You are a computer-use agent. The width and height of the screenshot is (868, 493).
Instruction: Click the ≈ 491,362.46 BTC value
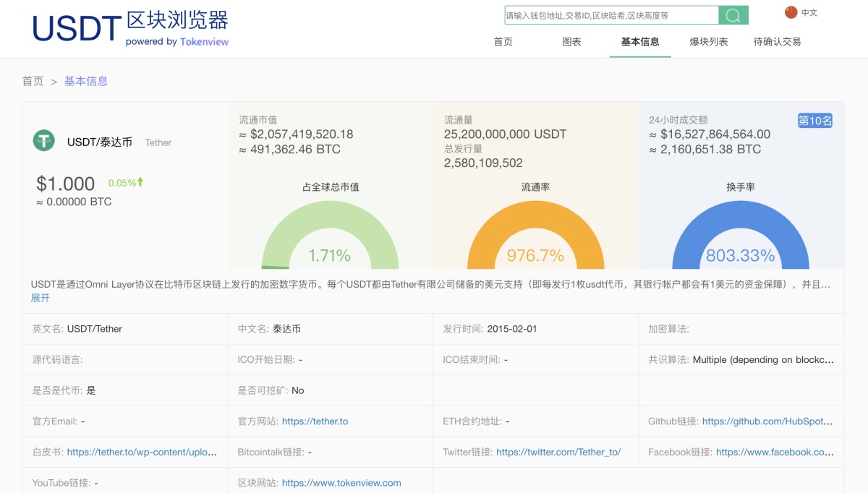point(289,150)
